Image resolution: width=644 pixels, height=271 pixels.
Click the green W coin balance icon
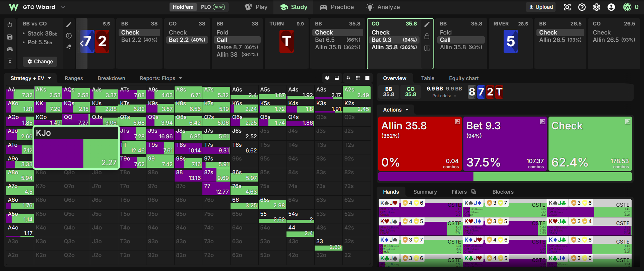coord(627,7)
